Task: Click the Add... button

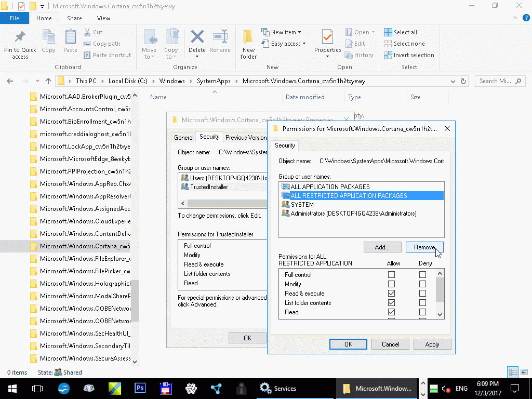Action: (382, 247)
